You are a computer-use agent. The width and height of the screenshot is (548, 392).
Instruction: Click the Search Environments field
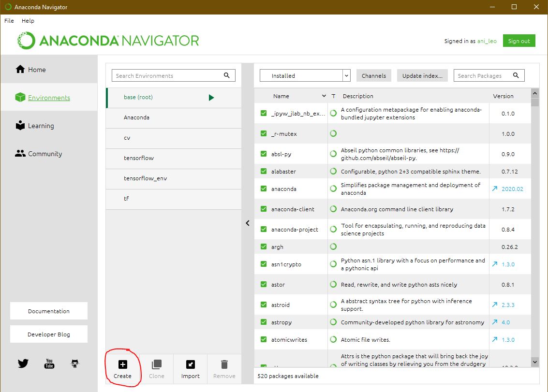(173, 75)
